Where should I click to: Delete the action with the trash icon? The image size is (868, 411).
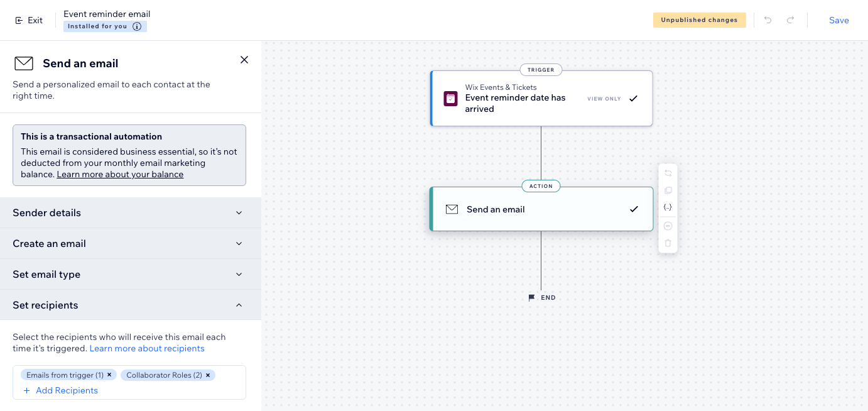[668, 243]
